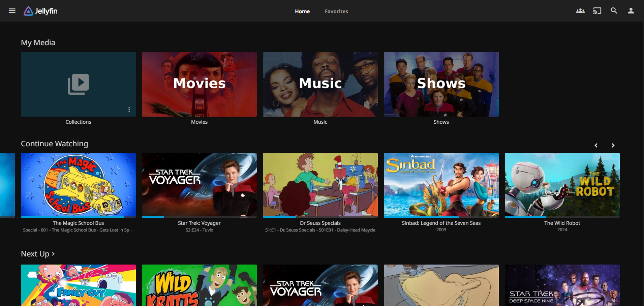Click the S2:E24 - Tuvix episode text
The image size is (644, 306).
199,230
